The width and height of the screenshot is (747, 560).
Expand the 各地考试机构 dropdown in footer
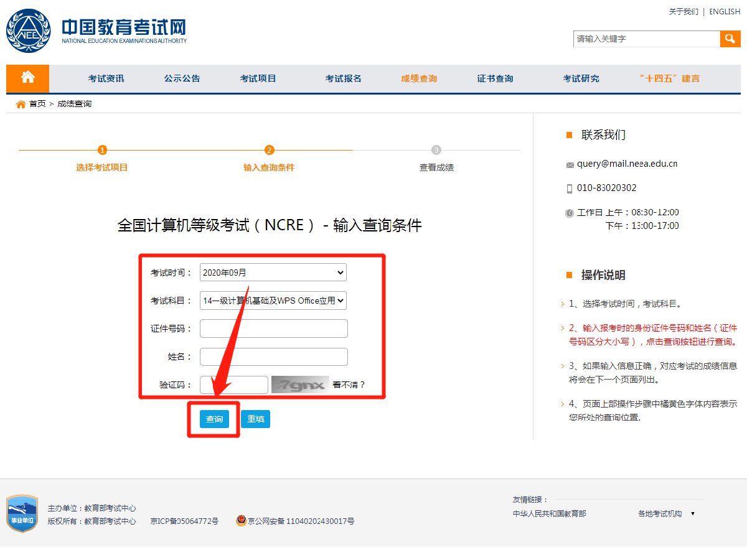[x=666, y=514]
